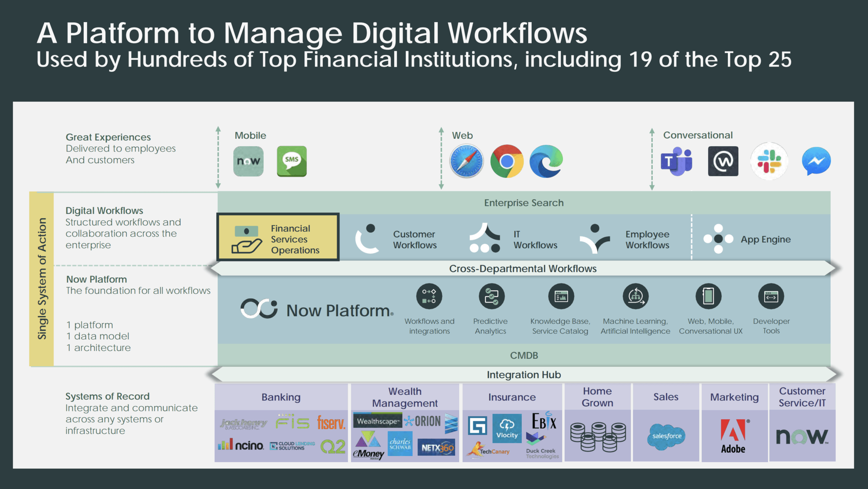Click the Adobe logo under Marketing

[734, 436]
